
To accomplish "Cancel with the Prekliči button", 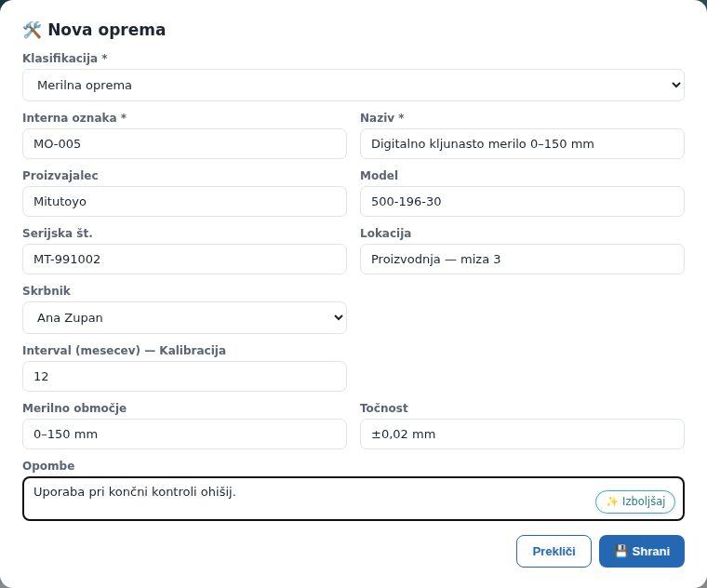I will coord(554,551).
